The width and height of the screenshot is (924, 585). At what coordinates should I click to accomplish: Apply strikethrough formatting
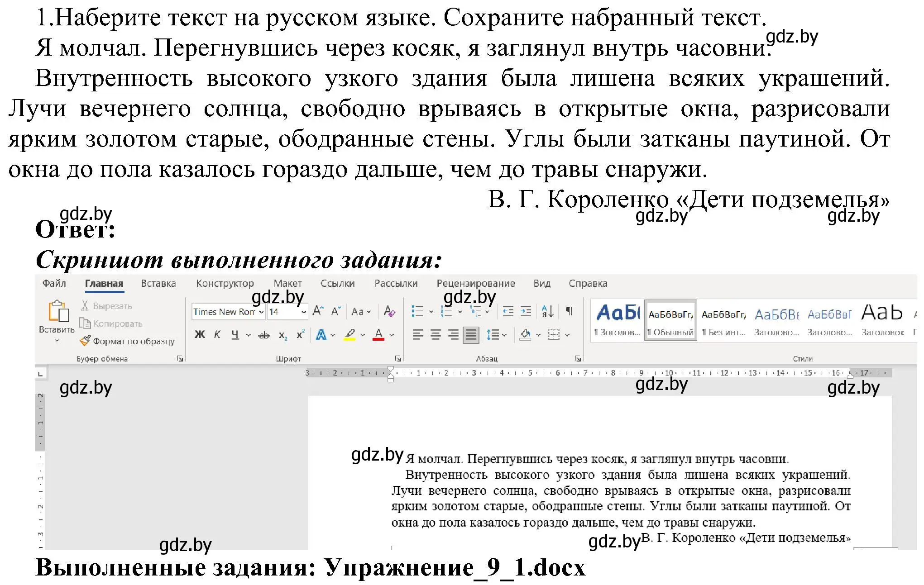click(264, 335)
